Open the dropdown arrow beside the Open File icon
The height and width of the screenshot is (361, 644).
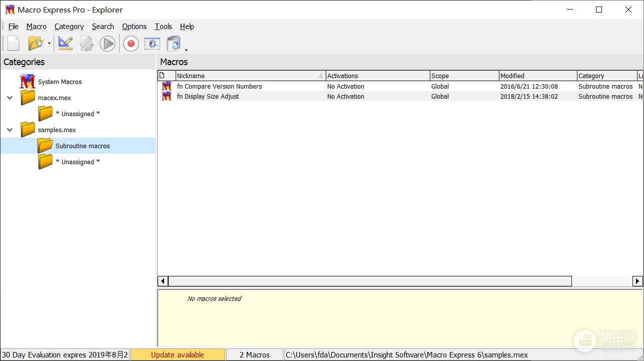(49, 44)
